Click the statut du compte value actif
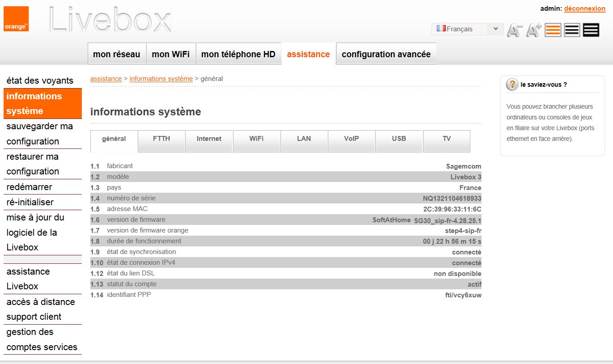 pos(474,284)
